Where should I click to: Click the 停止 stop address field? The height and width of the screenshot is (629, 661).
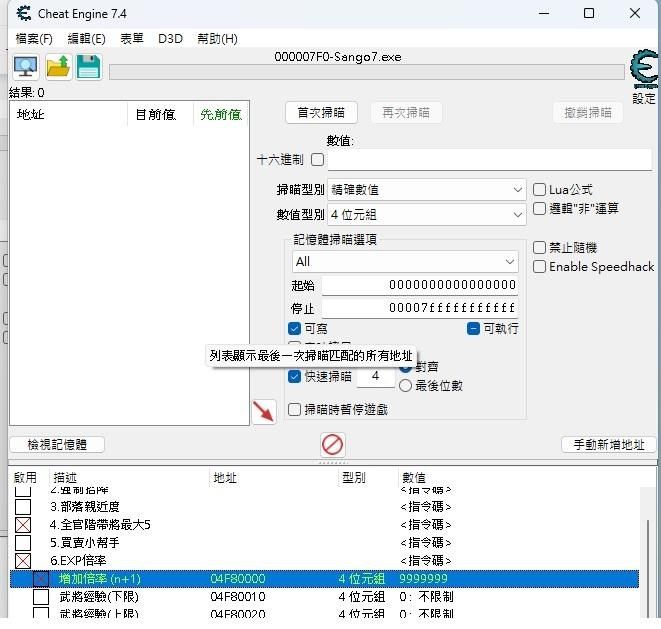[x=420, y=308]
